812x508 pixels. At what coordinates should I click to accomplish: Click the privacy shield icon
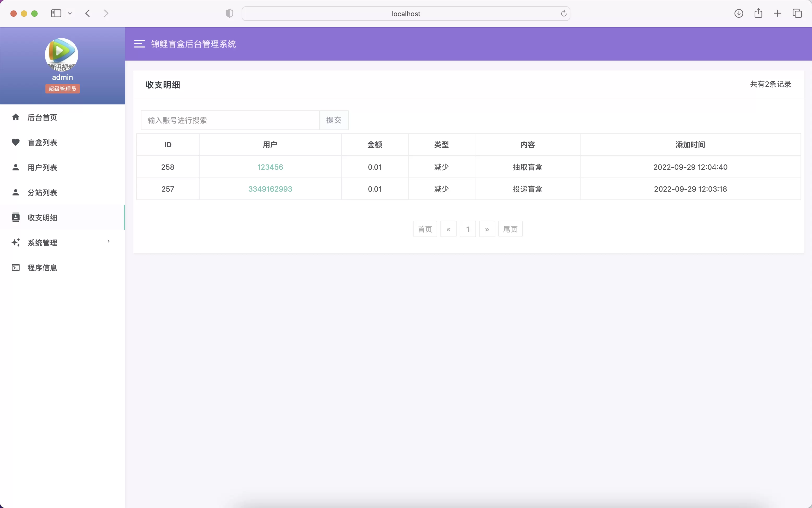pos(229,13)
